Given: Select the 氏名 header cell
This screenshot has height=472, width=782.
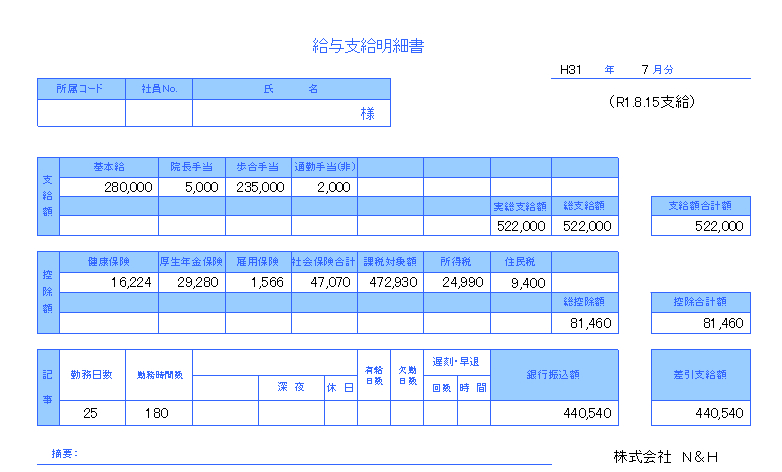Looking at the screenshot, I should tap(291, 89).
